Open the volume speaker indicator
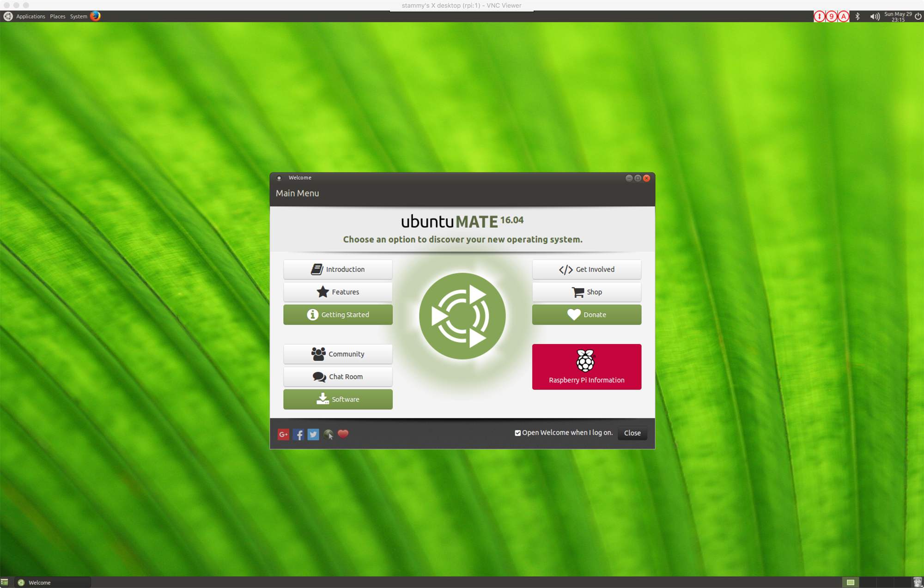This screenshot has height=588, width=924. 875,17
